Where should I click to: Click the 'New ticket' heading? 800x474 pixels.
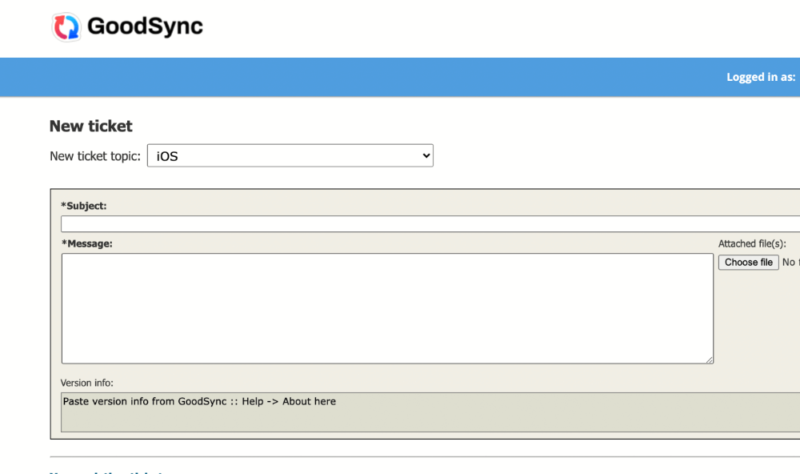[x=91, y=126]
